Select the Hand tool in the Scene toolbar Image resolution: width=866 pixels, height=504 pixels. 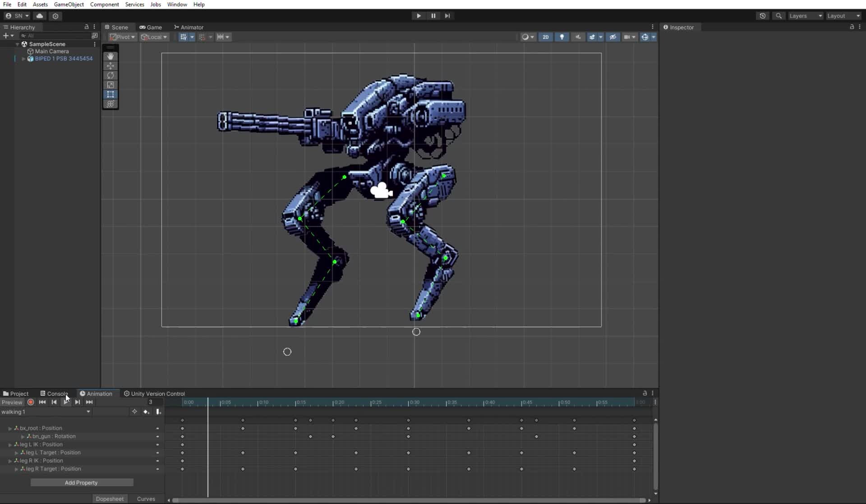tap(111, 56)
